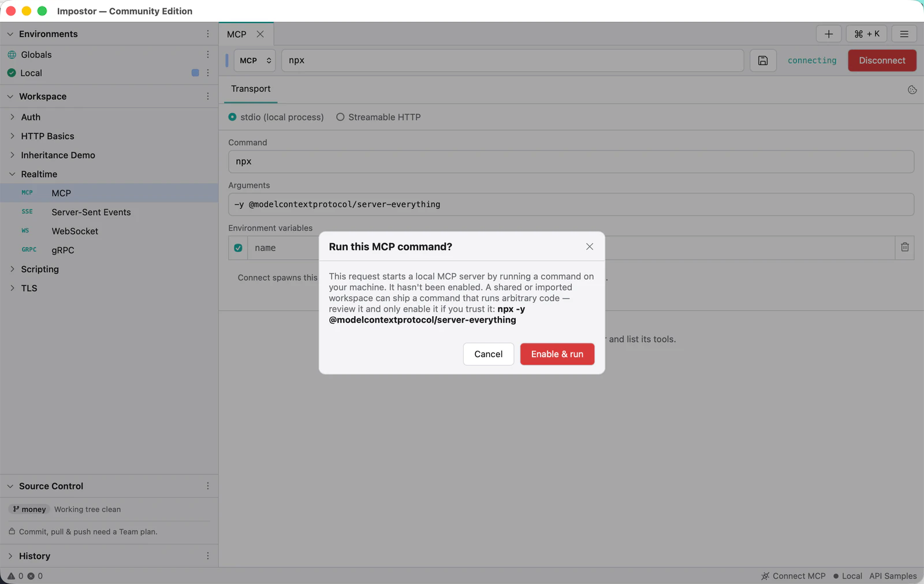
Task: Click the lock icon beside Commit notice
Action: (12, 531)
